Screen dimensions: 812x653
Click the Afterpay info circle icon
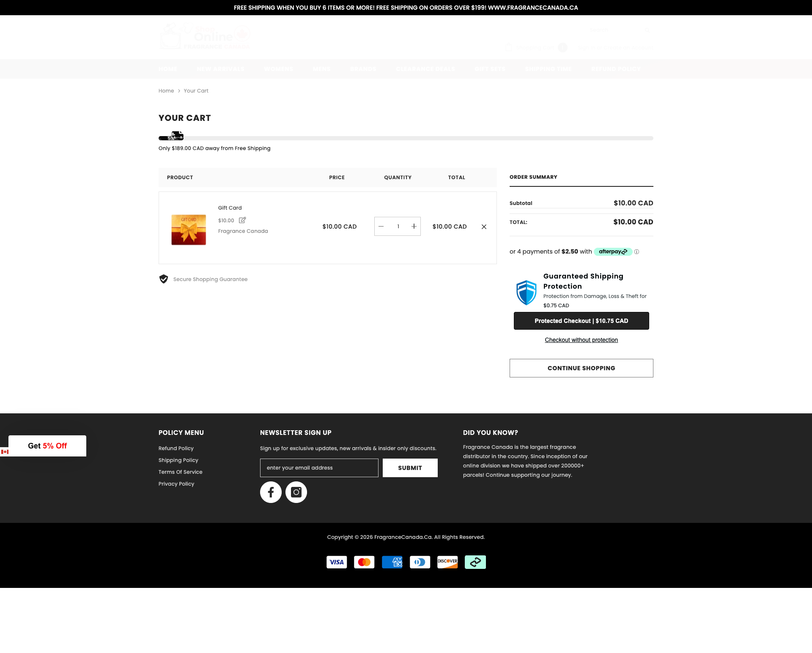[637, 252]
